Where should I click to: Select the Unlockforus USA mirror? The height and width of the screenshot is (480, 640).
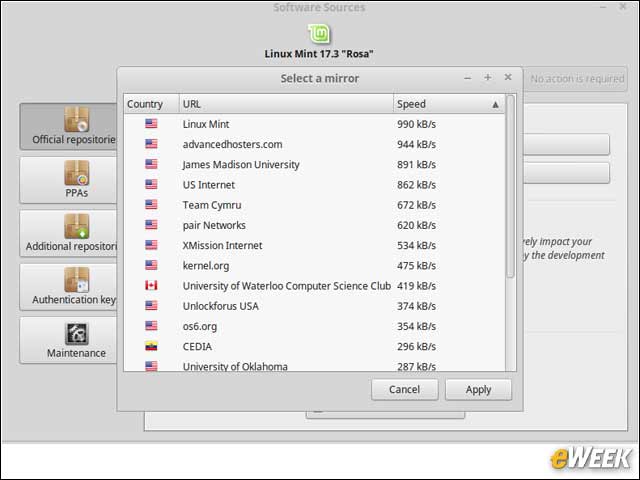coord(314,306)
